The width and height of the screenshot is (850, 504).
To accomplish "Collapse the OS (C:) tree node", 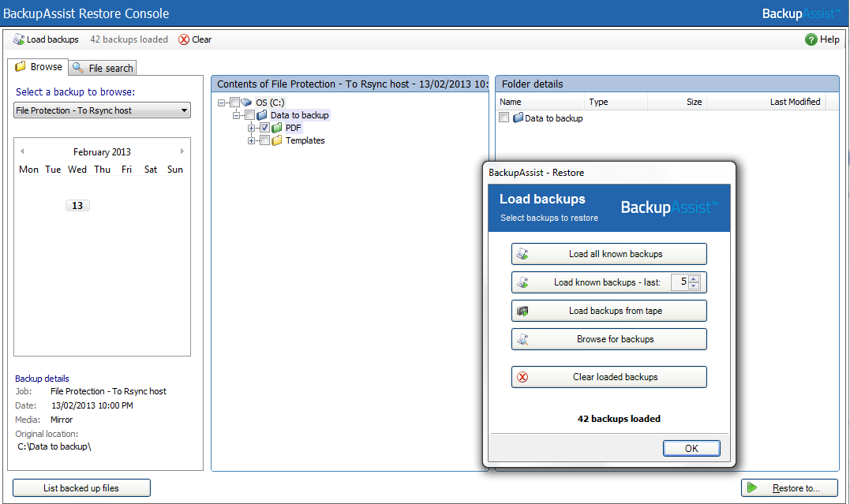I will coord(221,103).
